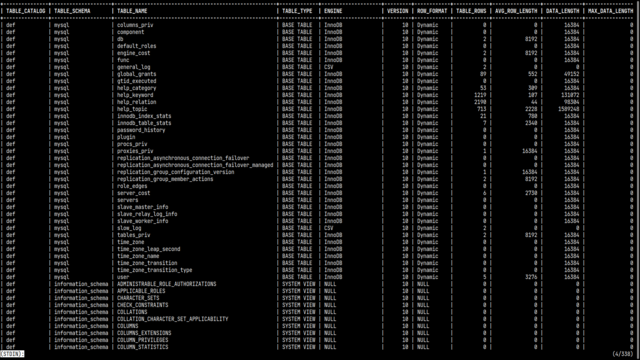
Task: Click the MAX_DATA_LENGTH column header
Action: click(x=610, y=11)
